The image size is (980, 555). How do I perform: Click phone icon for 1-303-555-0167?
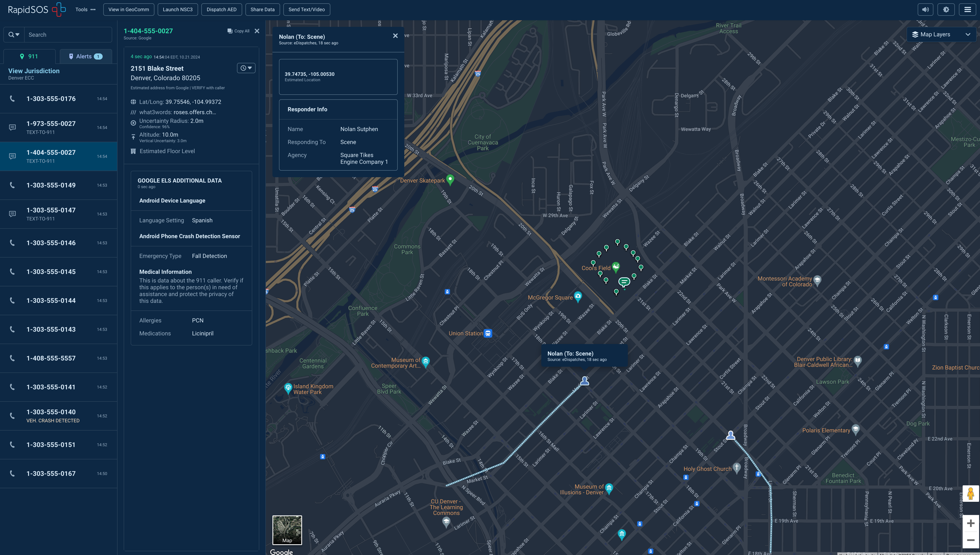(13, 473)
